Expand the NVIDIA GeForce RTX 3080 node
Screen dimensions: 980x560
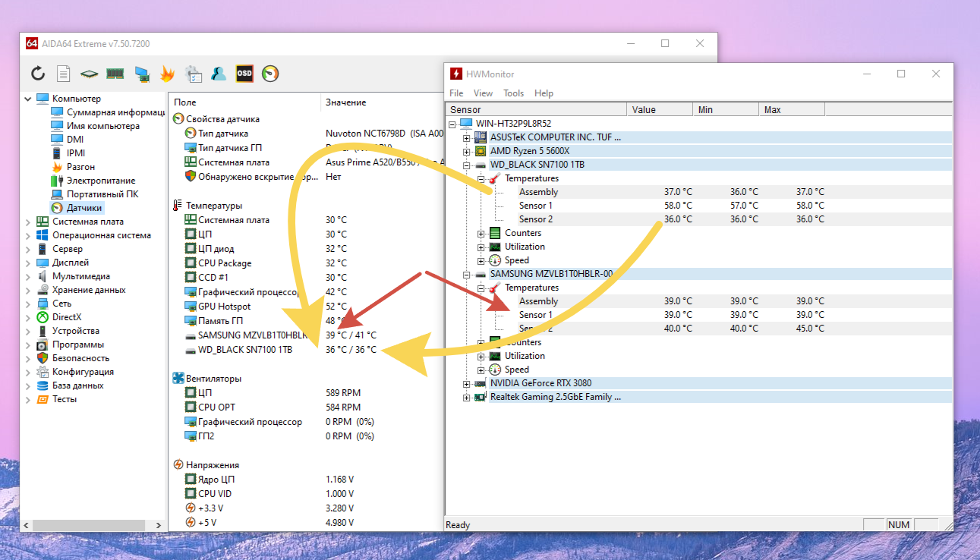click(x=466, y=384)
